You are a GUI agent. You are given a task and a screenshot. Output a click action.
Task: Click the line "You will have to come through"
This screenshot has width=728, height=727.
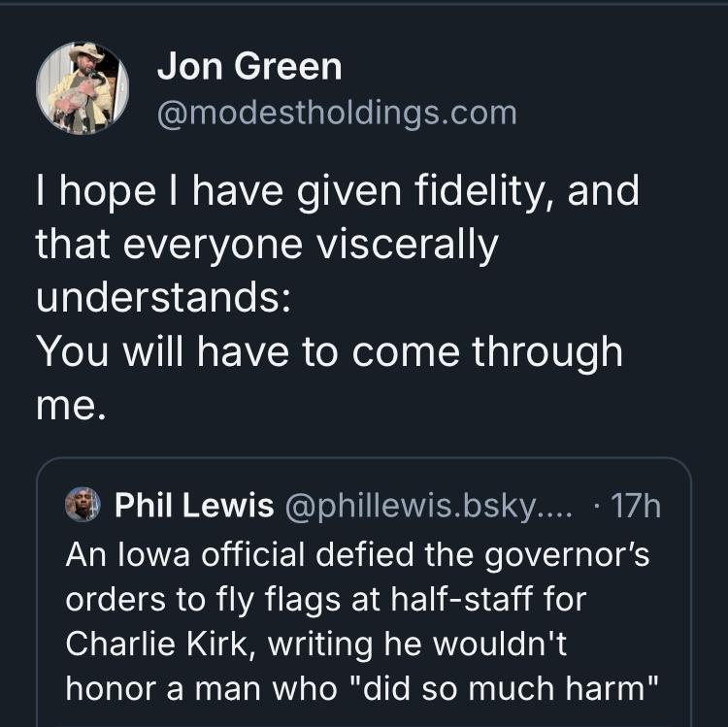[x=328, y=351]
